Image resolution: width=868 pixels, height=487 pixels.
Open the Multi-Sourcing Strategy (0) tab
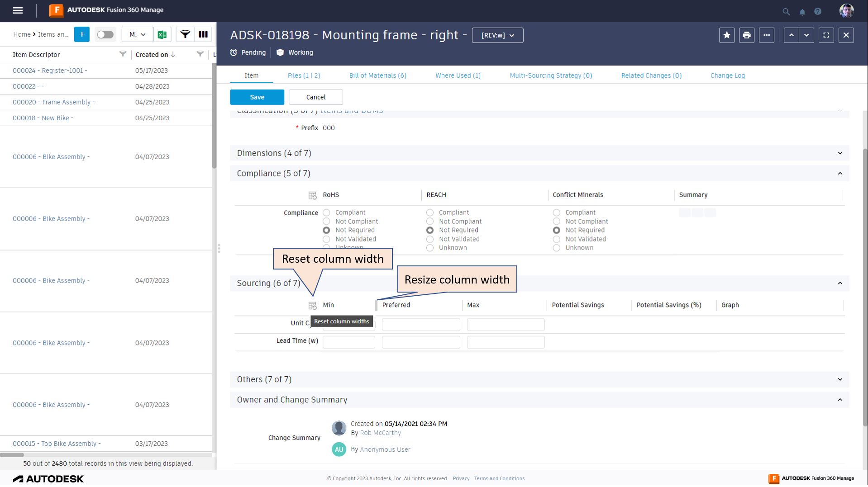(551, 76)
